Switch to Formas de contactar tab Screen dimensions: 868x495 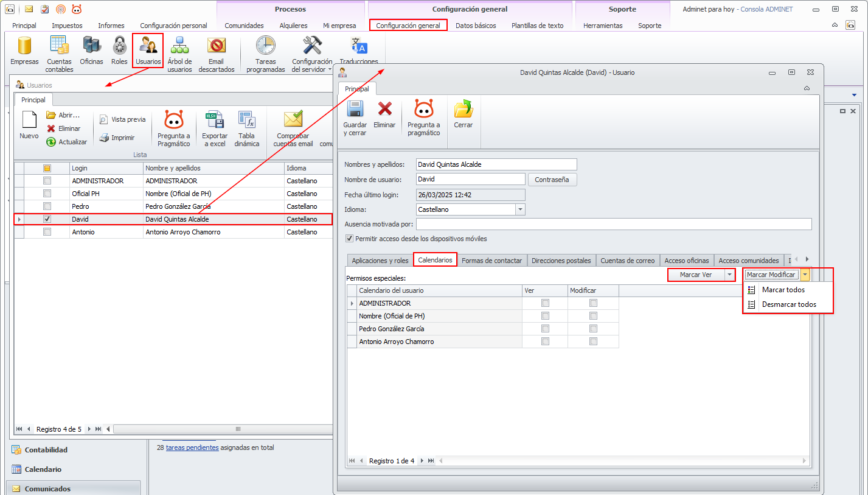[x=491, y=261]
